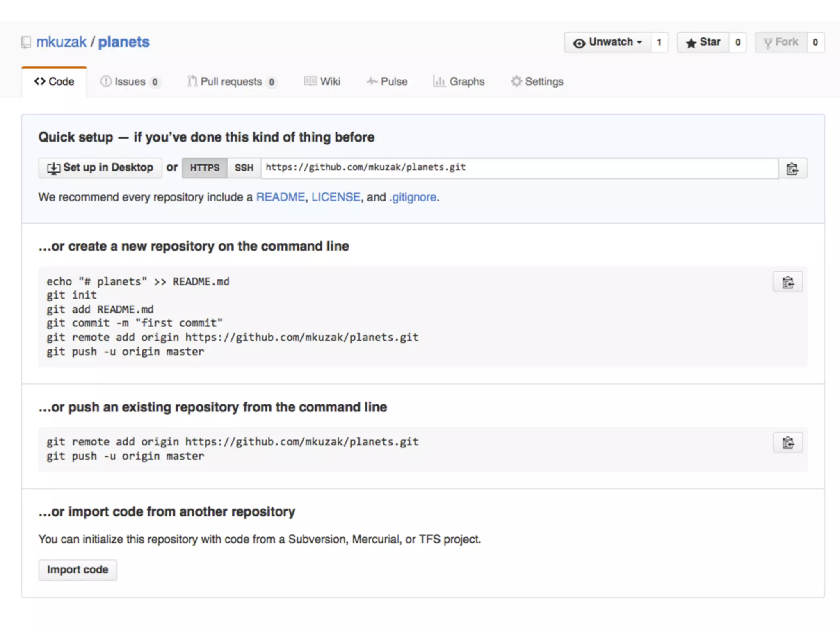Open the Unwatch dropdown menu
This screenshot has height=630, width=840.
pos(607,42)
